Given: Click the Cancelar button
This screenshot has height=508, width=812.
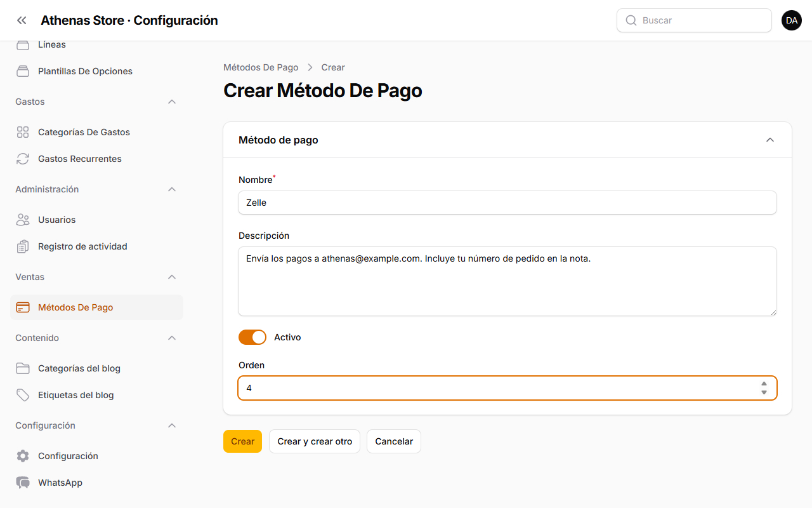Looking at the screenshot, I should click(x=394, y=441).
